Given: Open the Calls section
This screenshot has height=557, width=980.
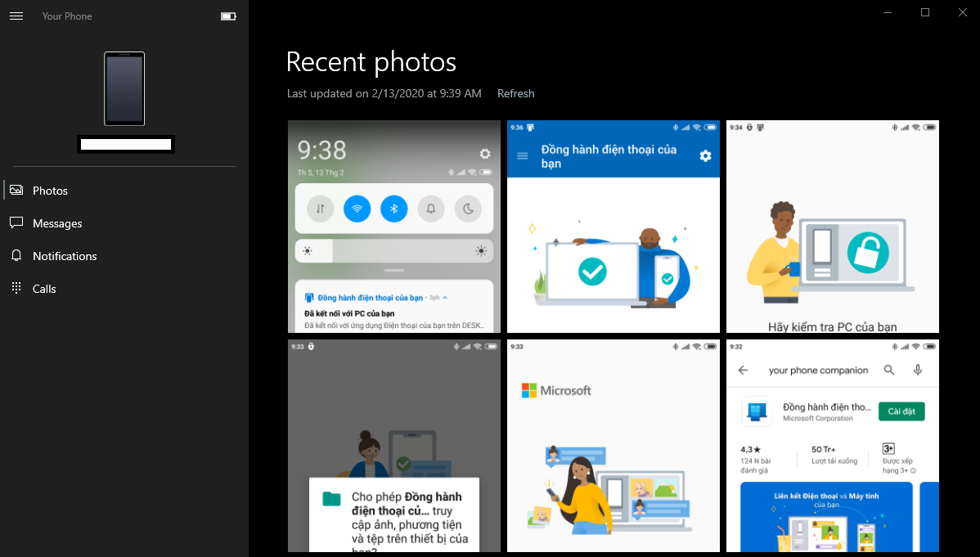Looking at the screenshot, I should [124, 288].
